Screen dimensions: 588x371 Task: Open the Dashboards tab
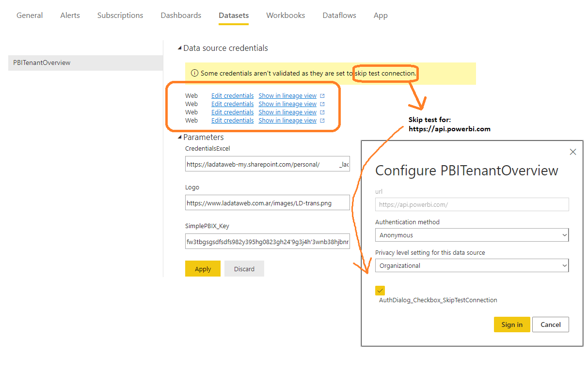(181, 15)
